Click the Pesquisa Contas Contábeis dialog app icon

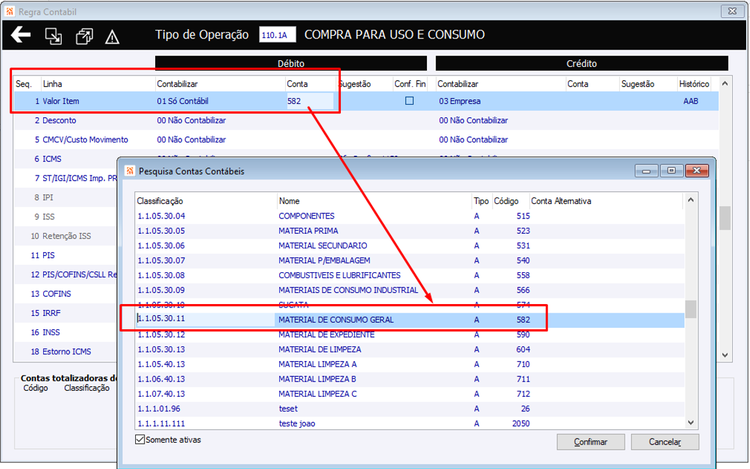click(x=130, y=171)
